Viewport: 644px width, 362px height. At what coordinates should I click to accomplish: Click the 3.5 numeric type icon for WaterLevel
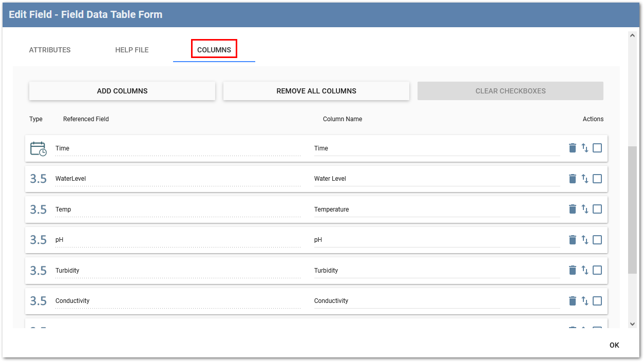click(39, 179)
